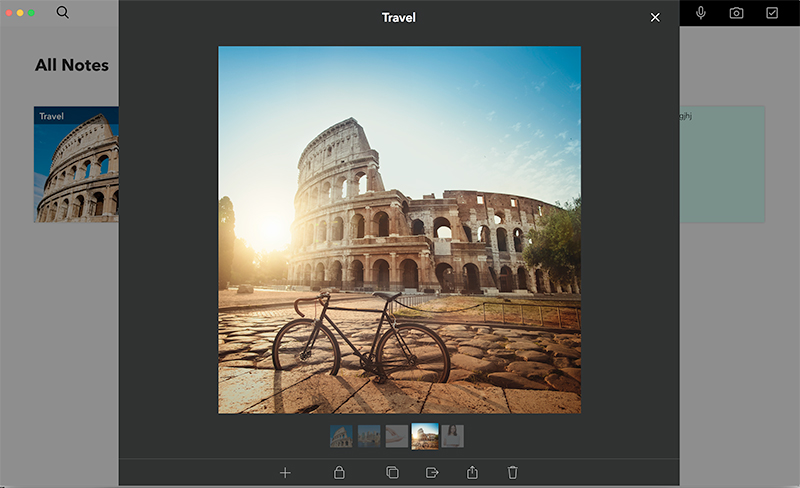
Task: Open the Travel note card behind the viewer
Action: click(77, 164)
